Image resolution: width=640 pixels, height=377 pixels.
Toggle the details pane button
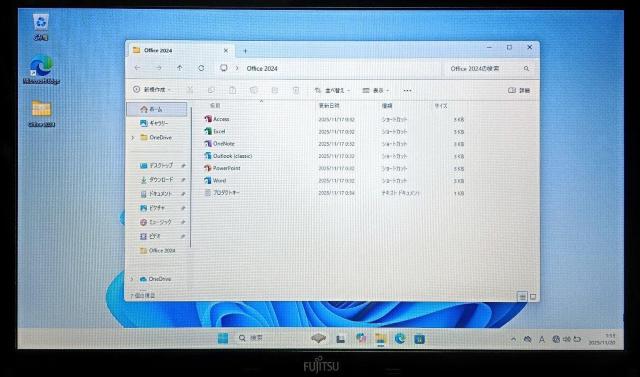pos(519,90)
